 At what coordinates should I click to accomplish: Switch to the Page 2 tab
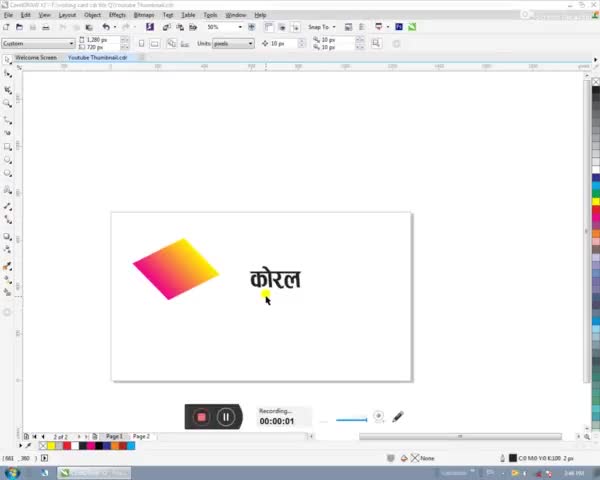[141, 436]
